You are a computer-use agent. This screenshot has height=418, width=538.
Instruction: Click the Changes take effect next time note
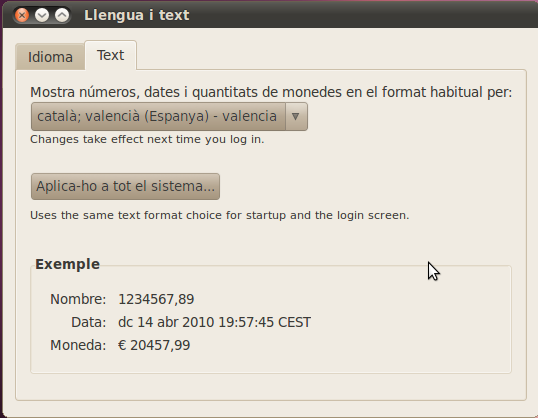pyautogui.click(x=147, y=139)
